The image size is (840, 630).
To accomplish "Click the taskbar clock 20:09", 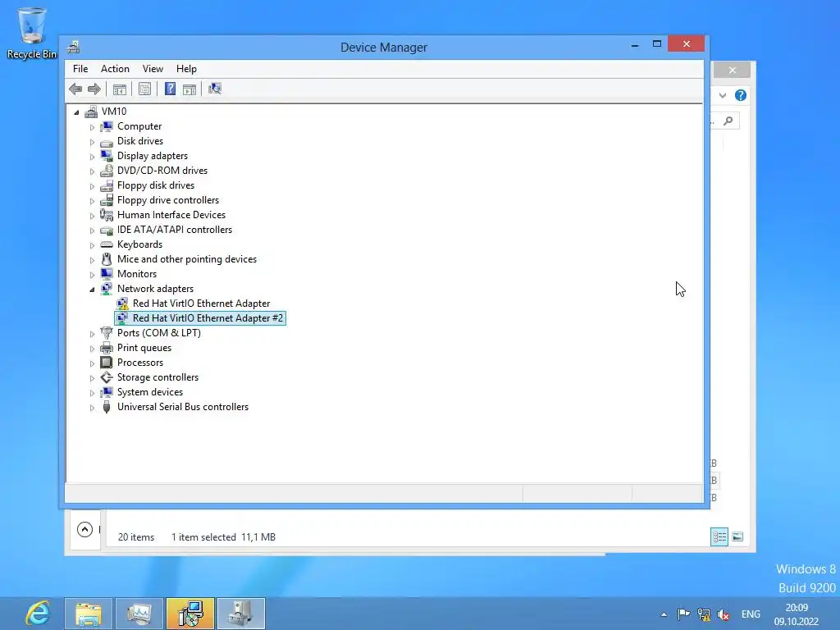I will pos(797,608).
